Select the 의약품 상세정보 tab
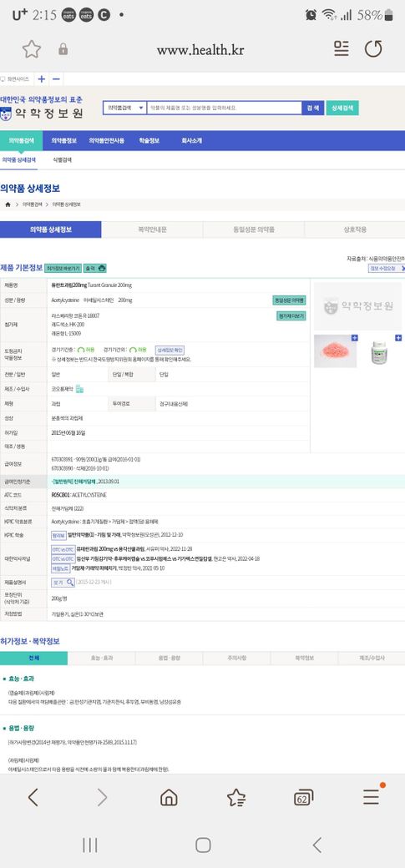 pos(50,230)
